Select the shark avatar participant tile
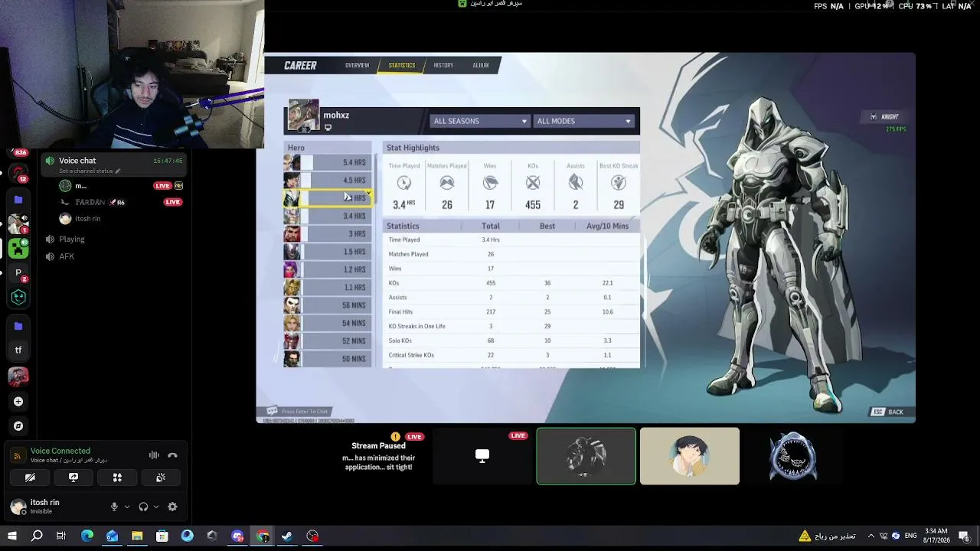 (793, 456)
